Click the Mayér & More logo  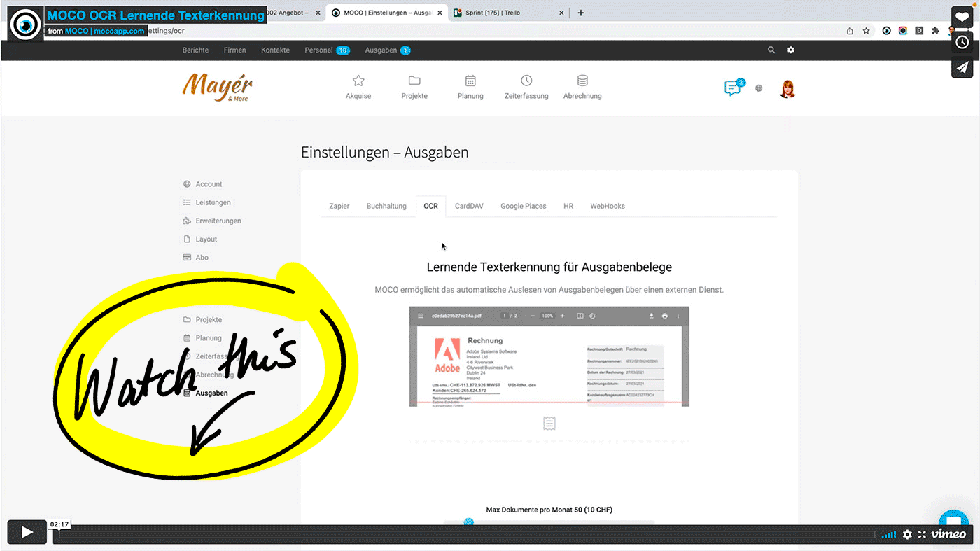[218, 88]
